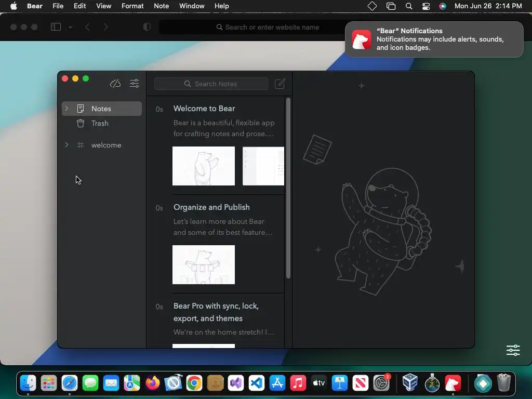Open System Settings from the dock
The height and width of the screenshot is (399, 532).
[x=381, y=383]
